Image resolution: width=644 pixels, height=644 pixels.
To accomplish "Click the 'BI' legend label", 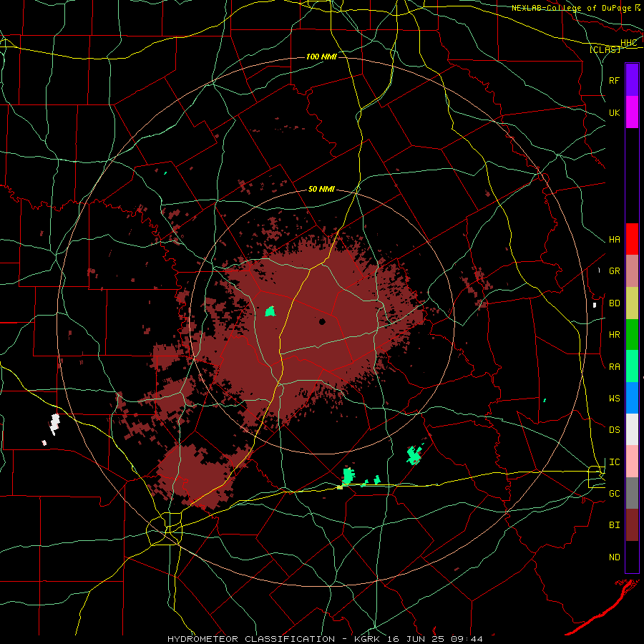I will click(x=614, y=525).
